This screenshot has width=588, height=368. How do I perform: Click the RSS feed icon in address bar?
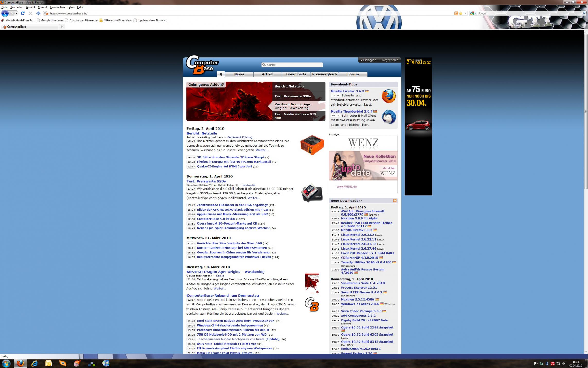456,13
